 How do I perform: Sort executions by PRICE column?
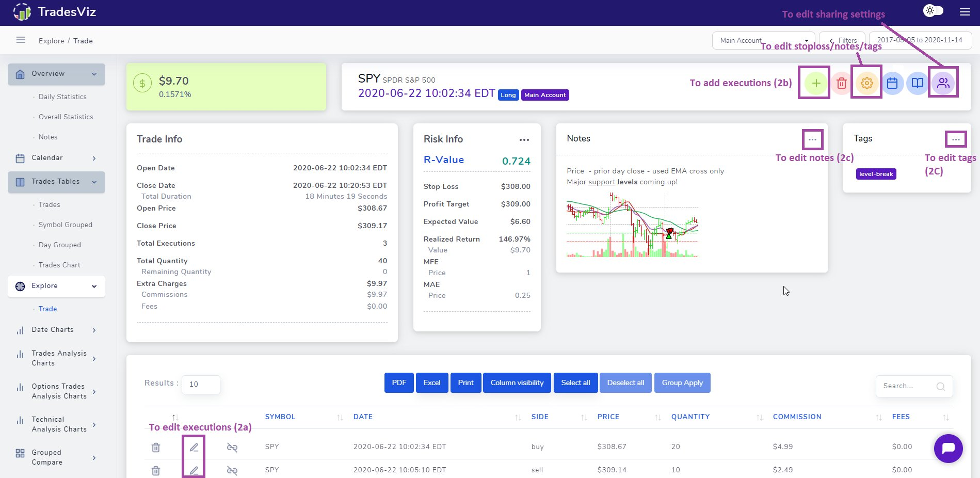(608, 417)
